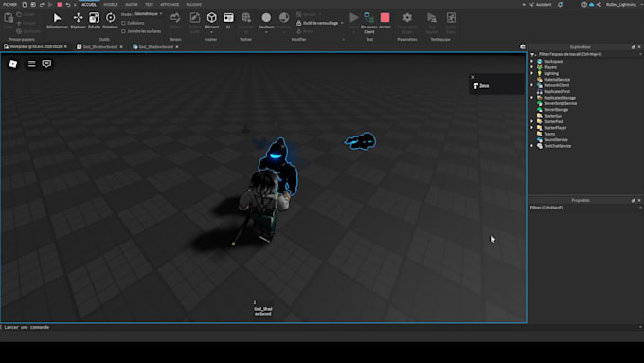The image size is (644, 363).
Task: Switch to the PLUGINS ribbon tab
Action: click(x=194, y=4)
